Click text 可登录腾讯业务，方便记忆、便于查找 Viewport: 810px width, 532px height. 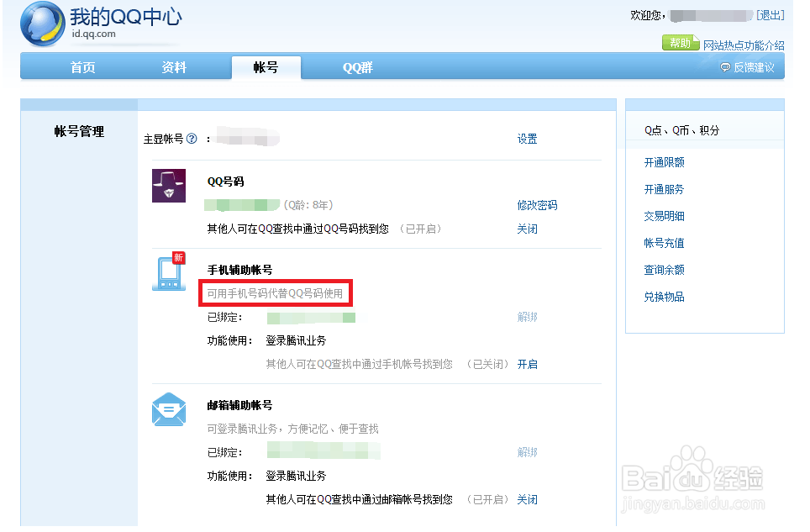pyautogui.click(x=293, y=429)
